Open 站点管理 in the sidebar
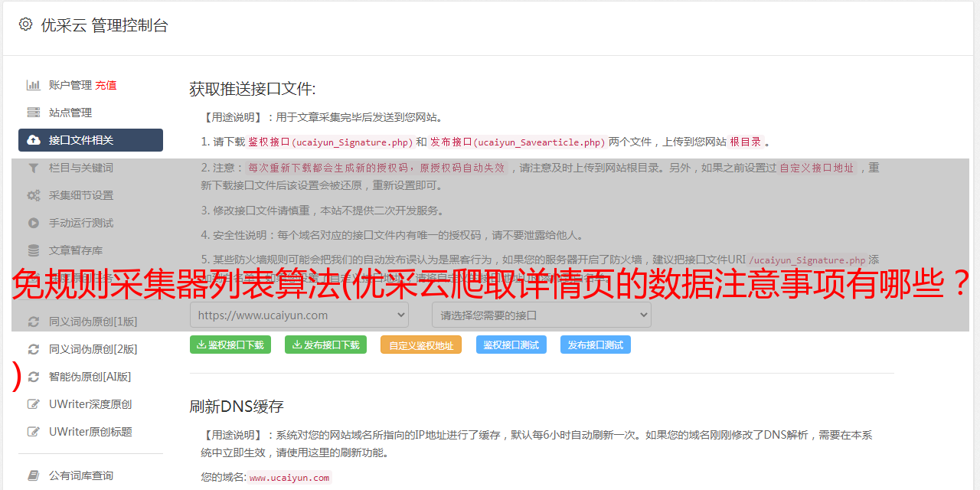This screenshot has width=980, height=490. 70,113
